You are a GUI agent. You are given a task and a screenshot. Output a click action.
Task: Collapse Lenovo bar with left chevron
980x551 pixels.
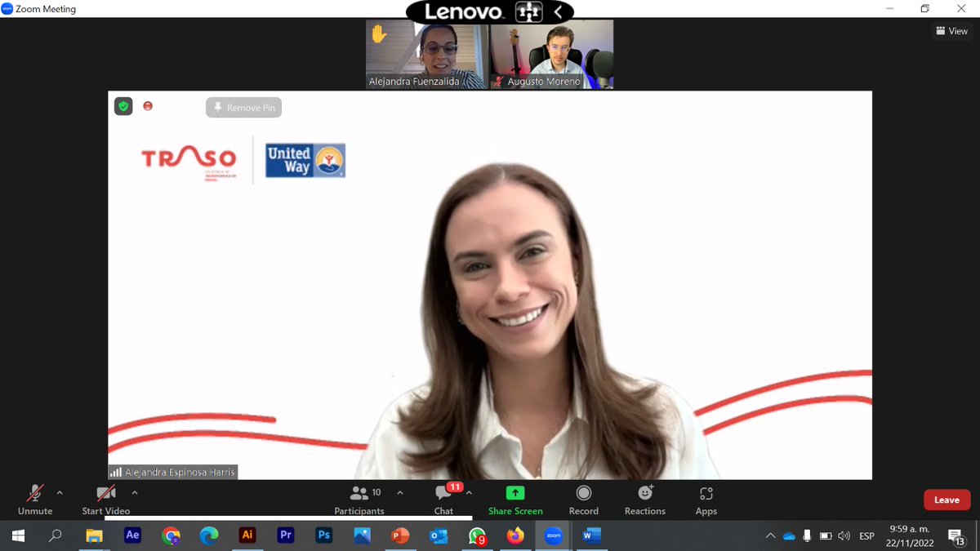click(559, 11)
